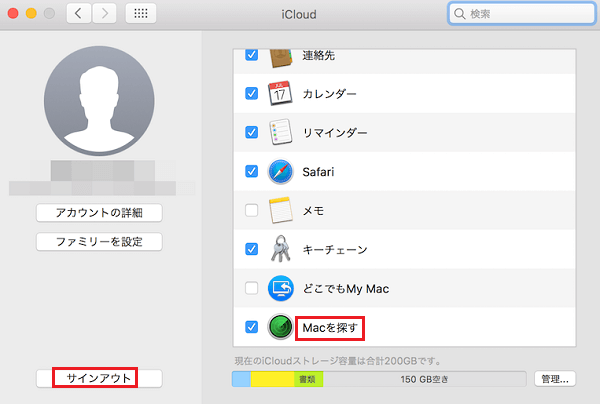Go forward with the right arrow button
This screenshot has height=404, width=600.
[104, 14]
